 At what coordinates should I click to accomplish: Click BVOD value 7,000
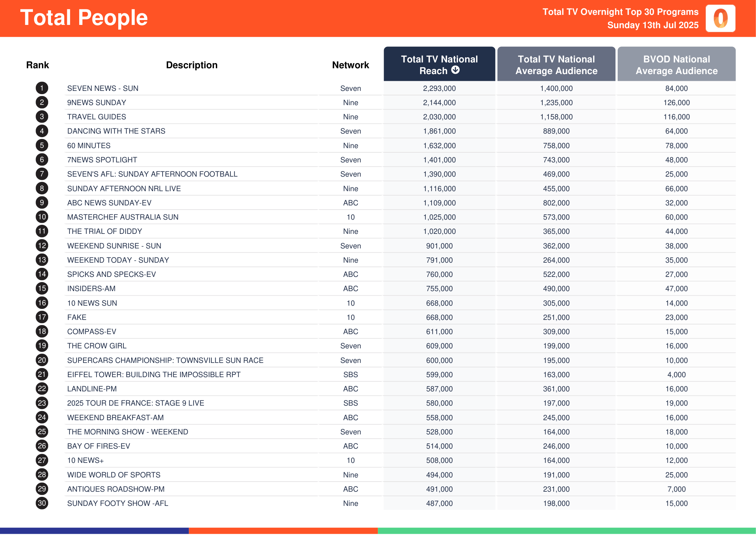coord(676,489)
